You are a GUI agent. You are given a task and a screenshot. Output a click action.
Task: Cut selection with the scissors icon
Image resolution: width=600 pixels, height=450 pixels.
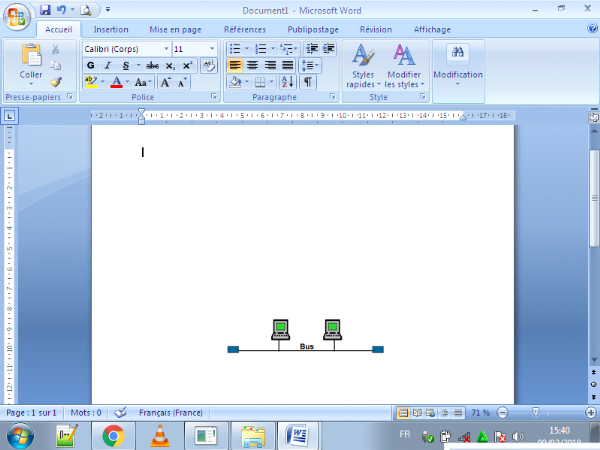coord(55,49)
